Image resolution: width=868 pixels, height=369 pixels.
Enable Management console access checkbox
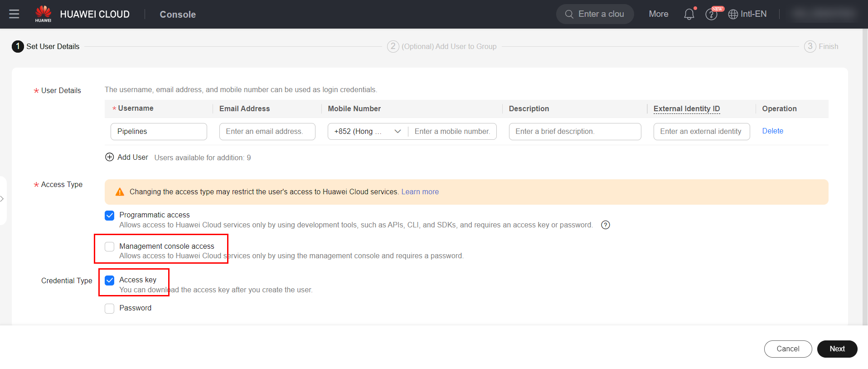click(x=110, y=246)
